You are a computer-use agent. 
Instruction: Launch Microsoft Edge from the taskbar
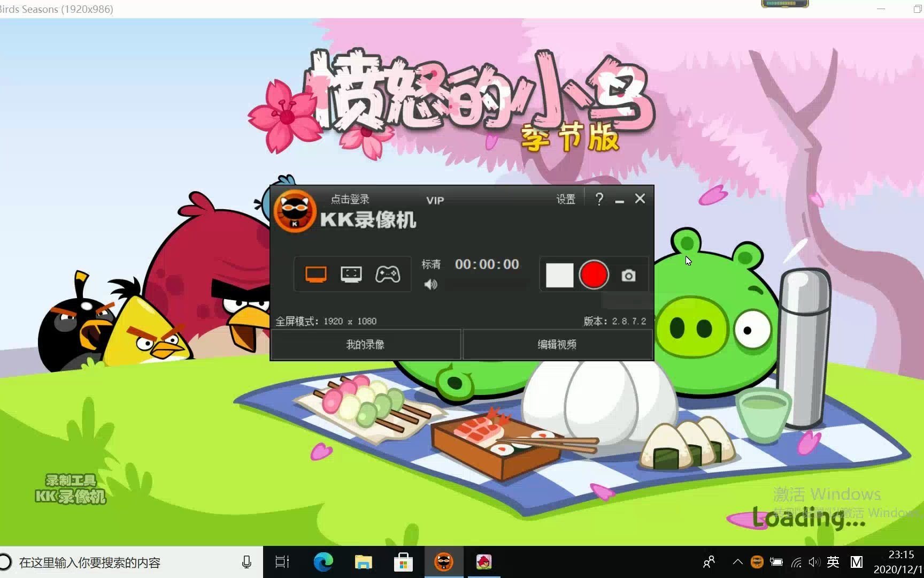(323, 562)
